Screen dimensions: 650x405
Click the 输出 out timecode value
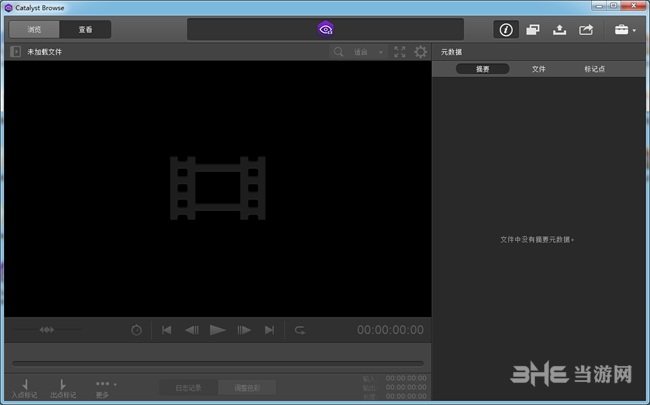(x=406, y=387)
